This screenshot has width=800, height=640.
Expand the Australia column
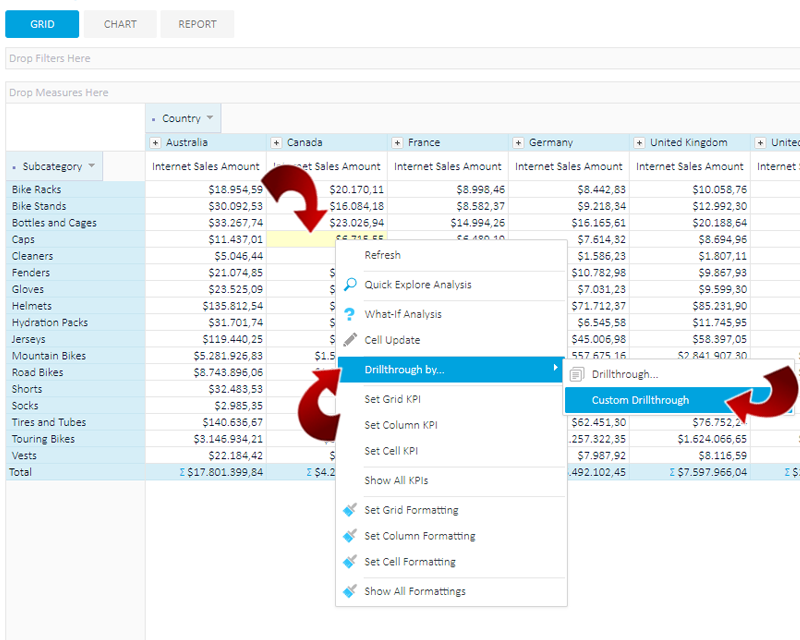click(156, 142)
